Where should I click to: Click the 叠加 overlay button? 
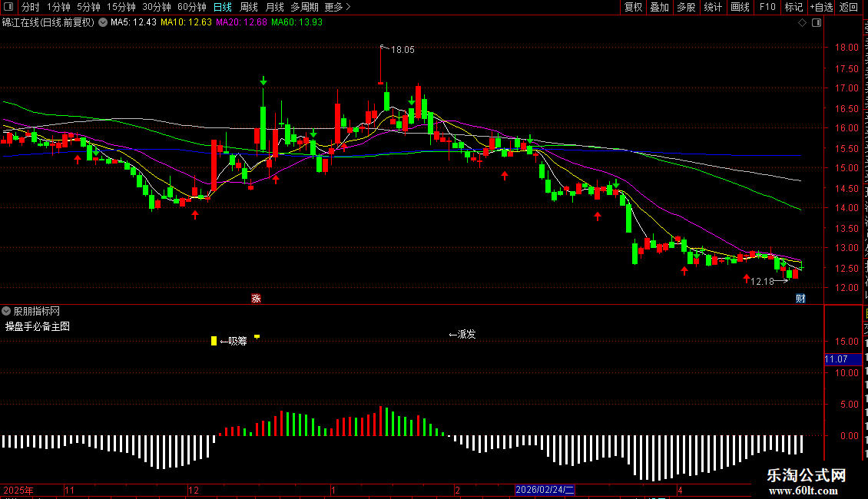[x=659, y=7]
